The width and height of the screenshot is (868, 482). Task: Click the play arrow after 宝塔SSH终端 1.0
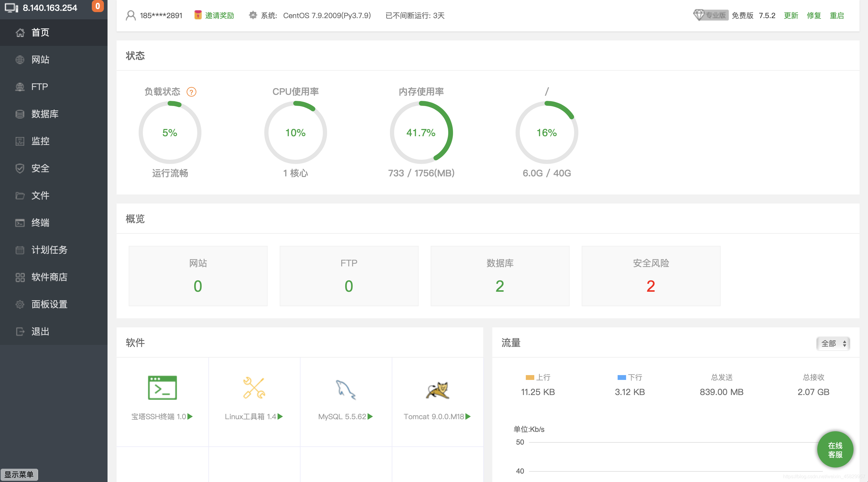[190, 417]
